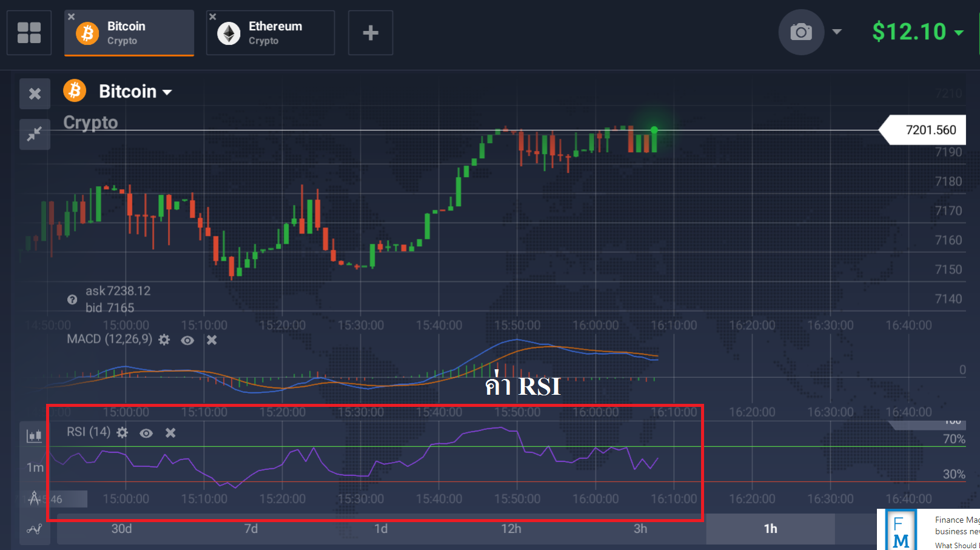Open the multi-chart grid layout icon
This screenshot has width=980, height=550.
(29, 33)
